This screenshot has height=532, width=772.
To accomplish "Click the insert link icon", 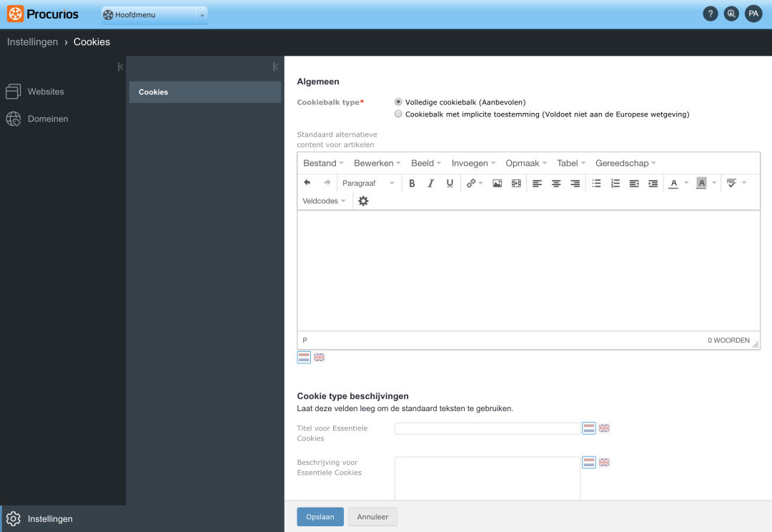I will (x=470, y=183).
